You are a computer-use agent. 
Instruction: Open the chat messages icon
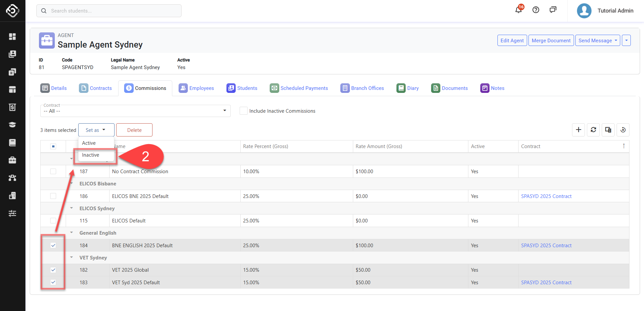[553, 10]
